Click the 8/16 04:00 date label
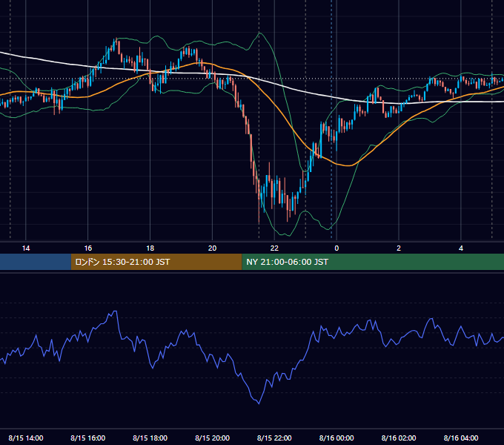This screenshot has width=504, height=445. pos(461,438)
